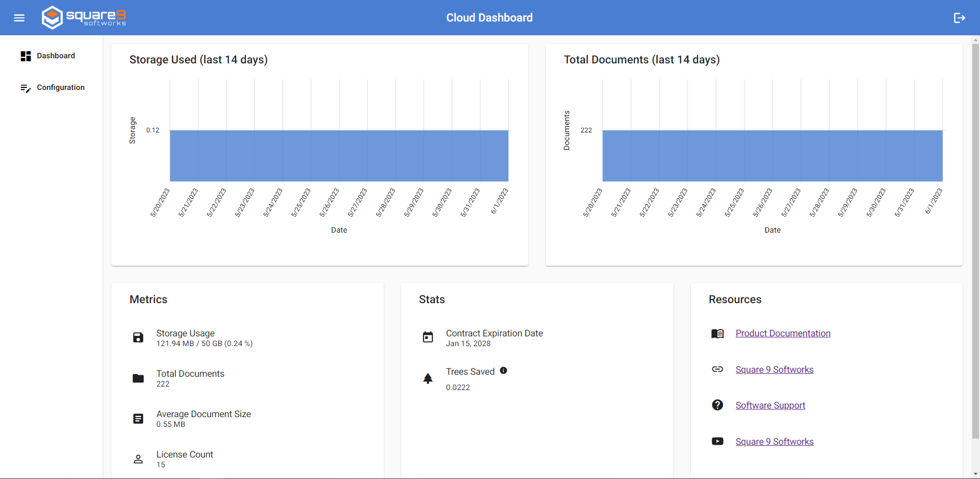Click the logout icon in header

point(959,18)
